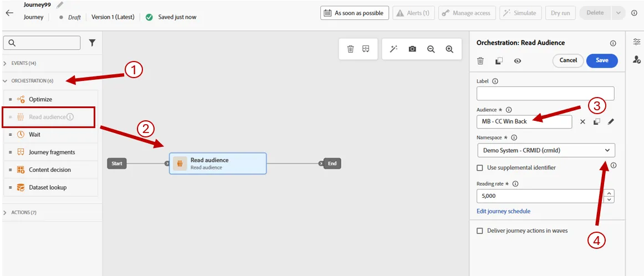Increase Reading rate with up stepper
This screenshot has height=276, width=644.
[x=610, y=193]
